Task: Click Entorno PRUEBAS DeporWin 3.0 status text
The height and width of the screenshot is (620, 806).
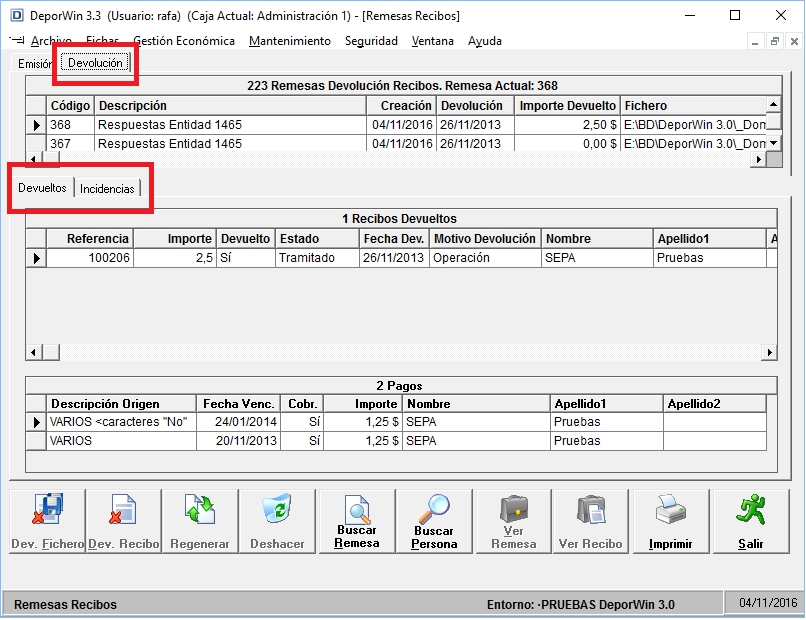Action: click(580, 605)
